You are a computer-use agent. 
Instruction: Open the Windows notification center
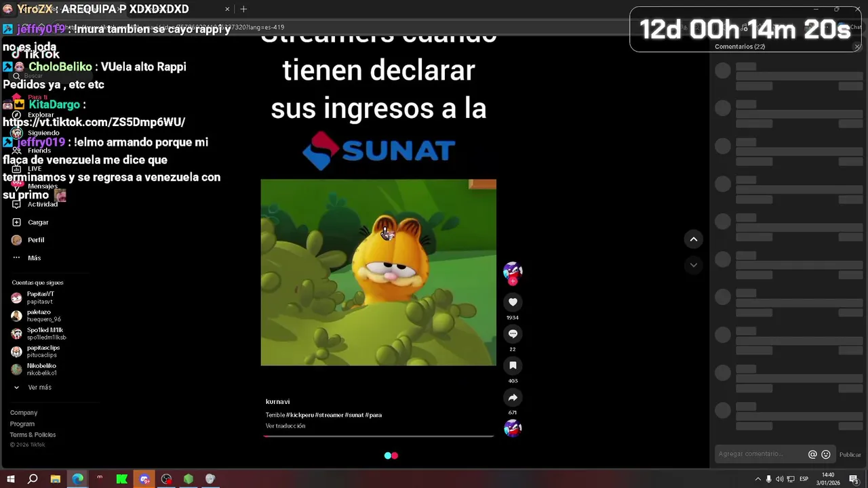[854, 479]
